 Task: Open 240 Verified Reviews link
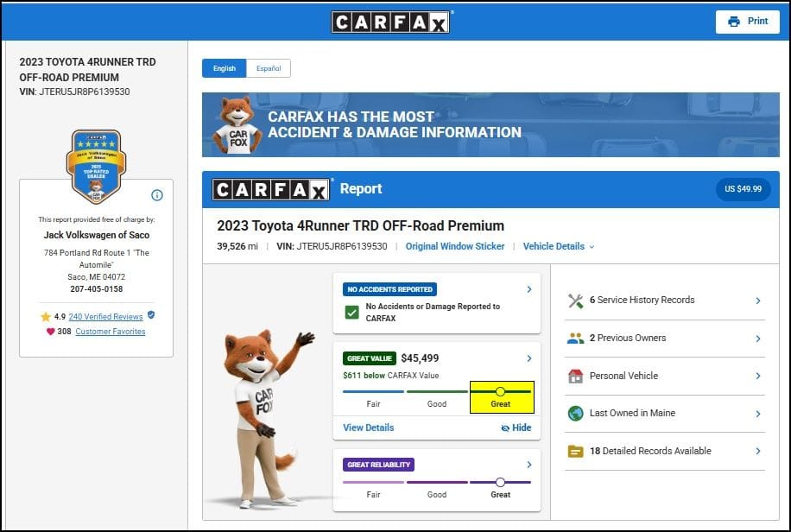pos(105,316)
